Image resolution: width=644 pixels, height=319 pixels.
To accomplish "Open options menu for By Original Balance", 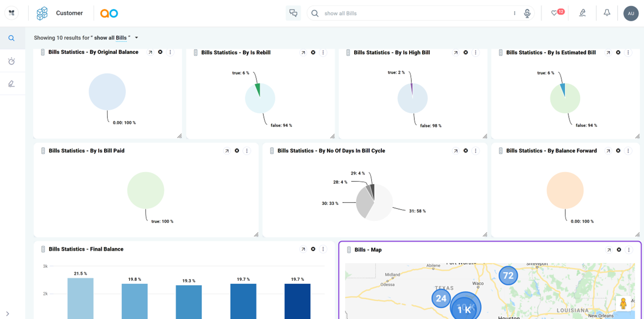I will pyautogui.click(x=170, y=52).
